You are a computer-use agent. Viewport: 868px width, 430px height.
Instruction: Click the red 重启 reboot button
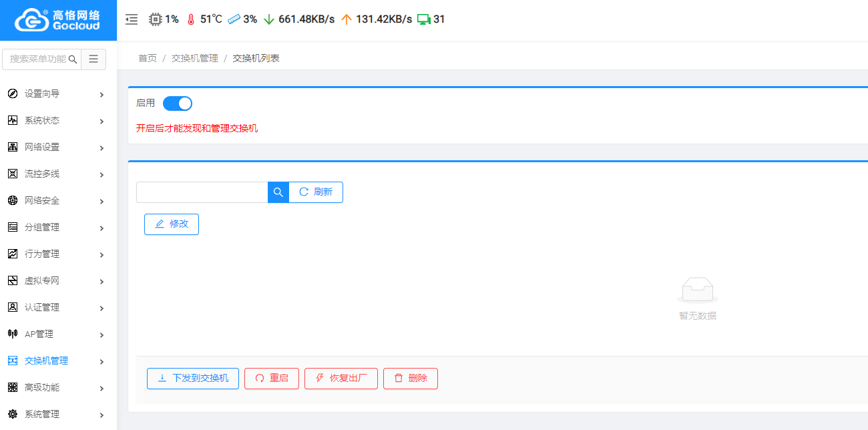(x=272, y=379)
